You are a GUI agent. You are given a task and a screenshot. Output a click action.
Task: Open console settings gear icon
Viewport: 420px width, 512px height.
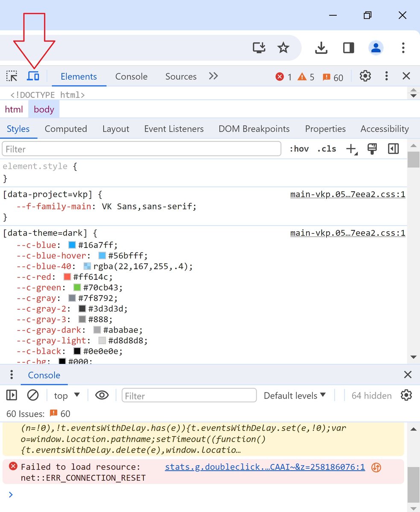(x=406, y=395)
